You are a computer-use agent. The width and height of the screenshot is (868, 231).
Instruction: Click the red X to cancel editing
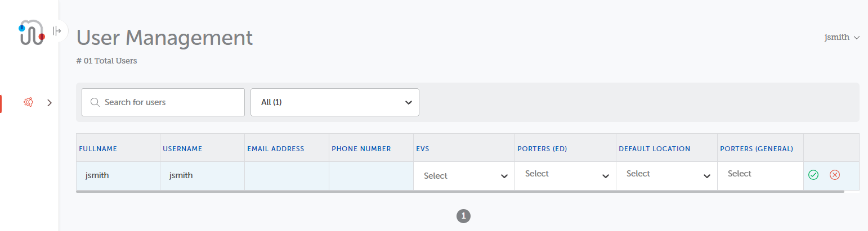tap(835, 175)
